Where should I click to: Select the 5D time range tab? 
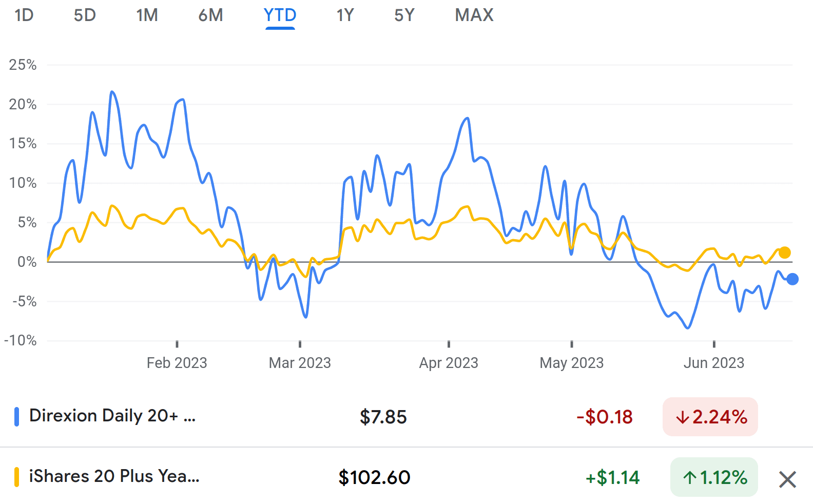(85, 15)
